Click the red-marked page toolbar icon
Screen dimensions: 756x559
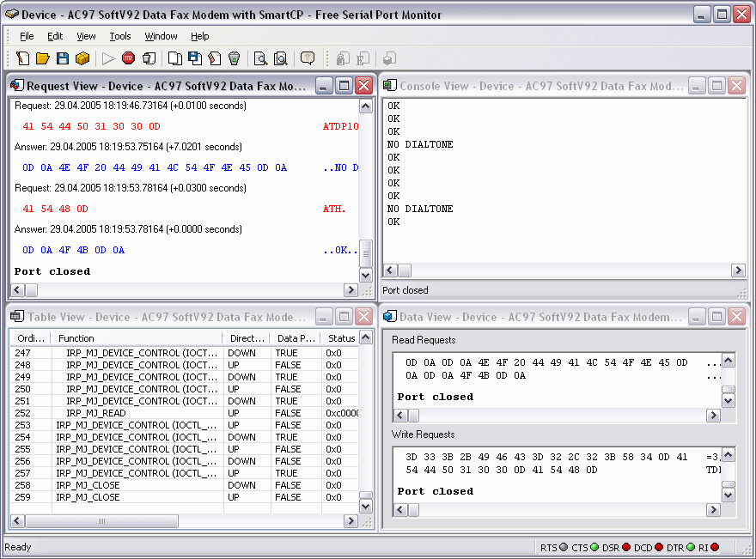pyautogui.click(x=215, y=58)
